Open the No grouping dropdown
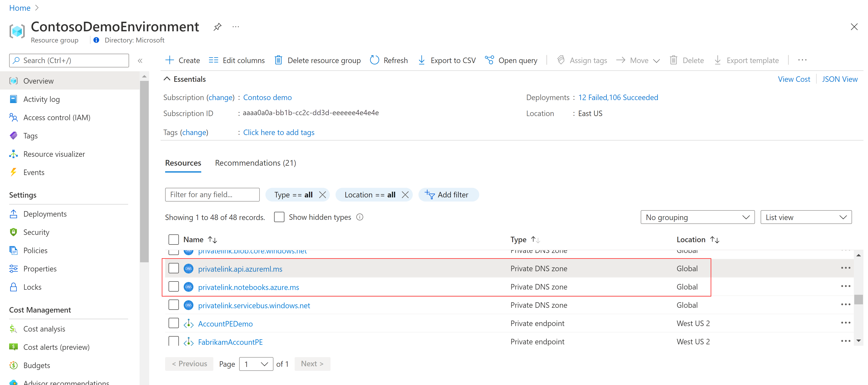Screen dimensions: 868x385 697,218
